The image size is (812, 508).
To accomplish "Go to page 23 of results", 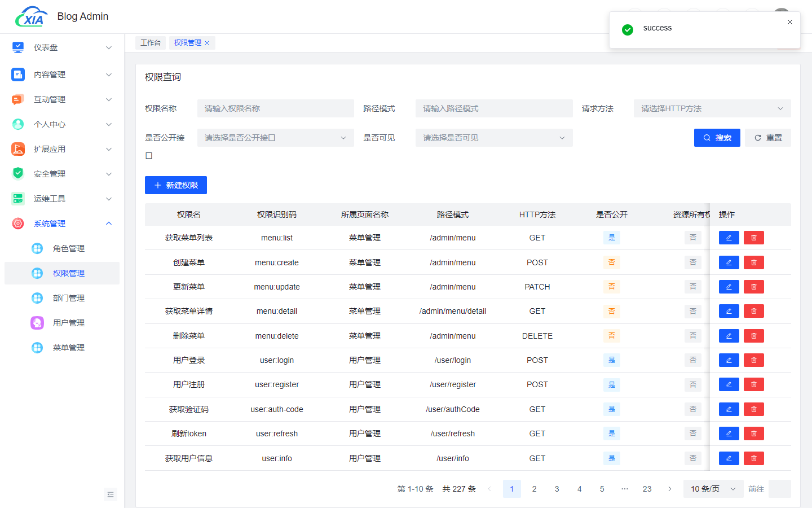I will click(x=647, y=489).
